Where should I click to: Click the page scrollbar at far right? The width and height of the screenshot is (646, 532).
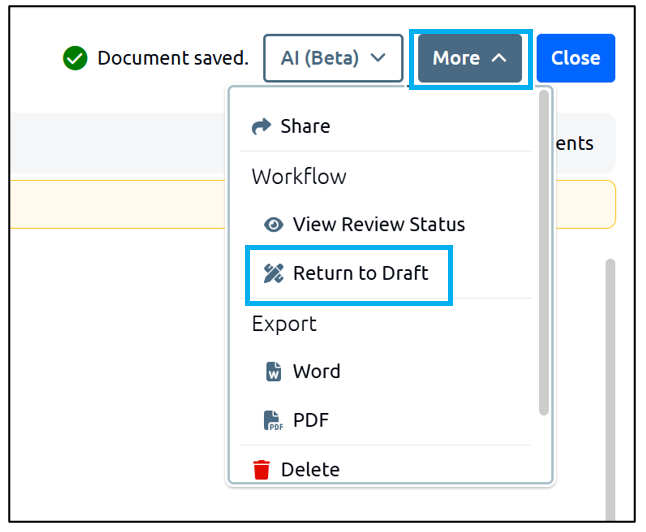click(x=610, y=389)
